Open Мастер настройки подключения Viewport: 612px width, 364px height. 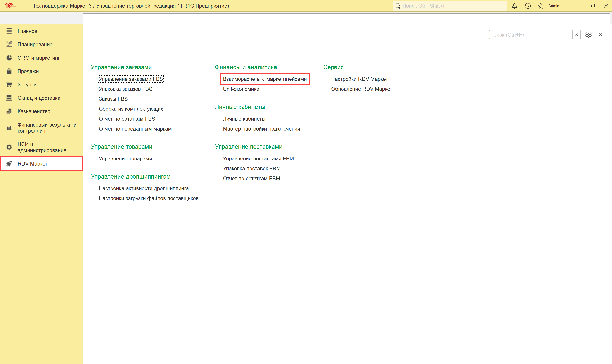(261, 129)
